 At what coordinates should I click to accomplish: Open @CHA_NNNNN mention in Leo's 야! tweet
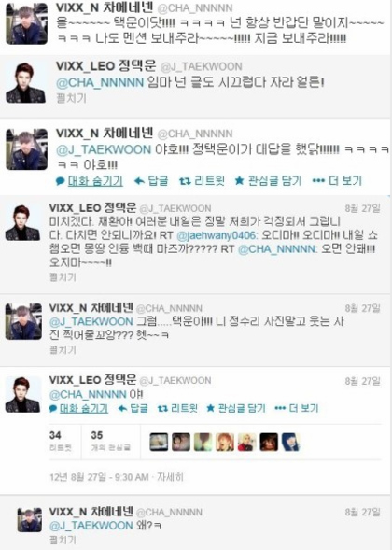pyautogui.click(x=88, y=395)
